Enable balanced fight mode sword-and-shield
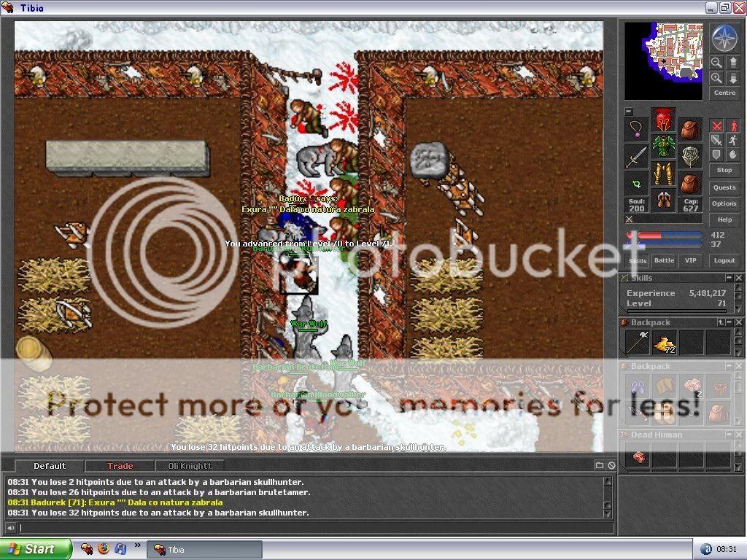 716,140
